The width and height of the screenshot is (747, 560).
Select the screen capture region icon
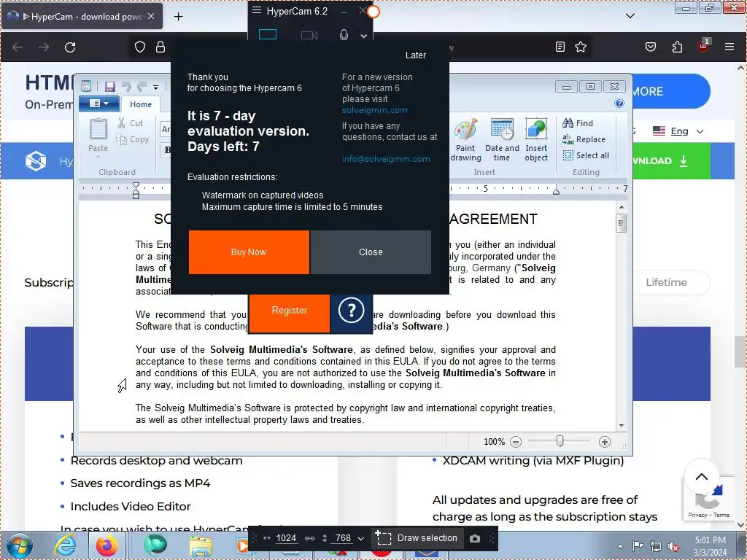267,34
